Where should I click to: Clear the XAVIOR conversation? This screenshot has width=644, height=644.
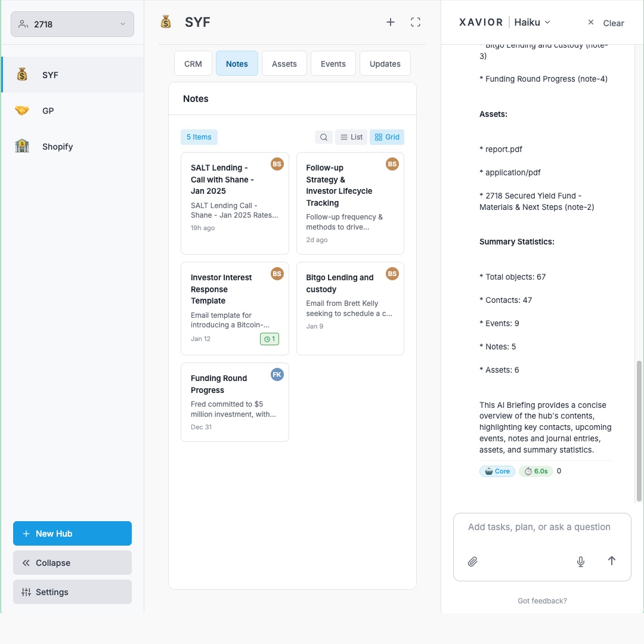[x=614, y=23]
